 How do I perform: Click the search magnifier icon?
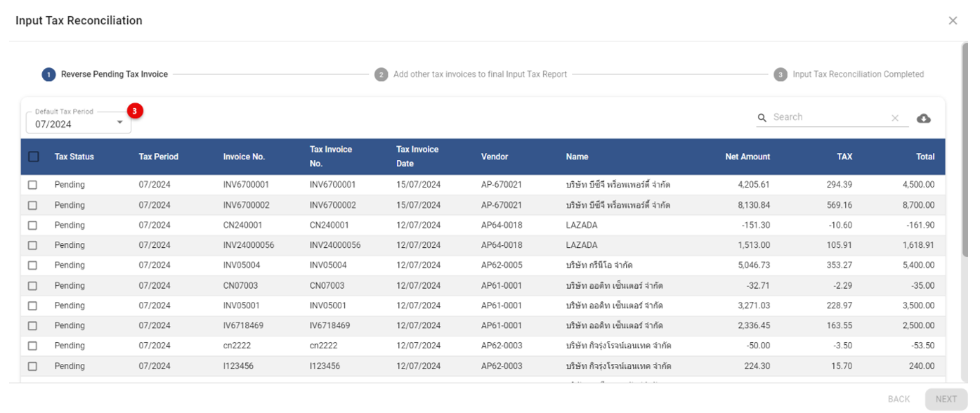762,118
